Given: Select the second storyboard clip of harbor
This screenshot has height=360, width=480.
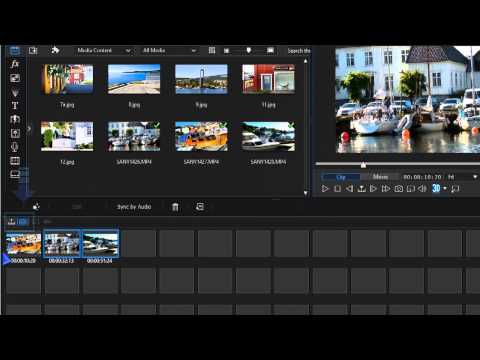Looking at the screenshot, I should pyautogui.click(x=62, y=244).
